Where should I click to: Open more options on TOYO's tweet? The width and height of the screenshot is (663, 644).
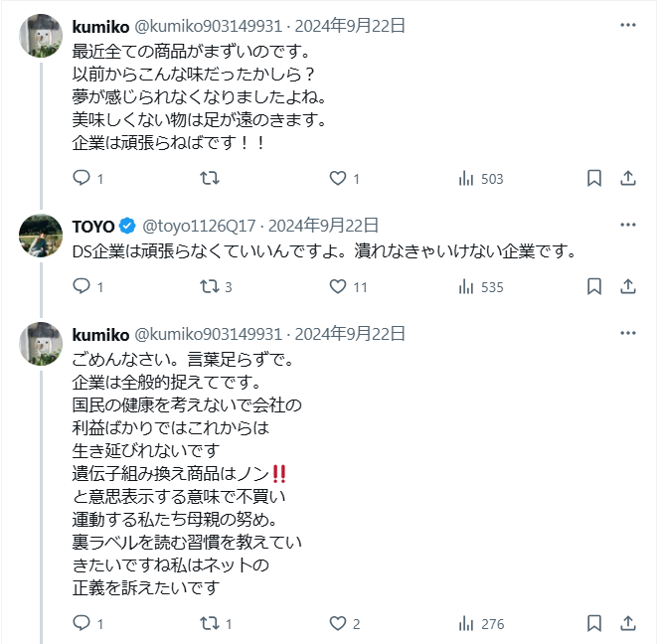[x=628, y=226]
